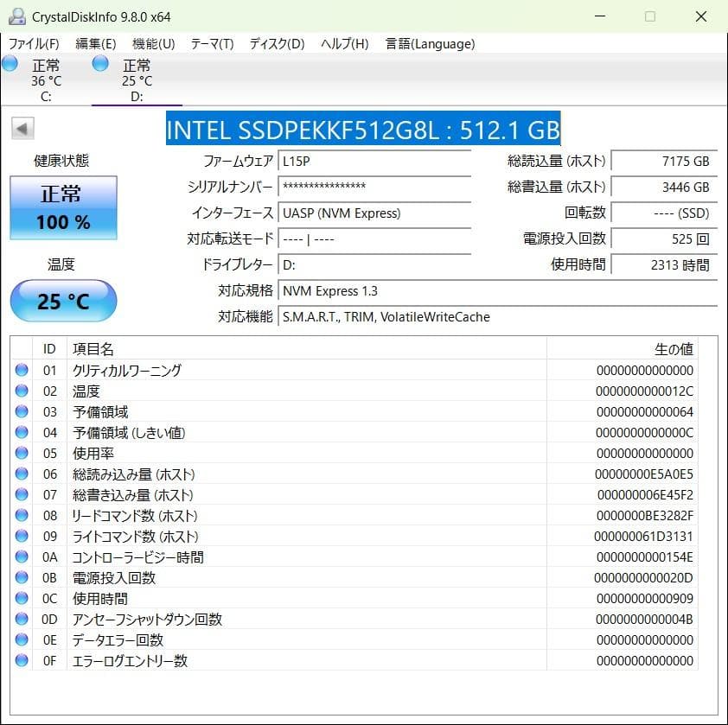Select row text コントローラービジー時間
This screenshot has height=725, width=728.
point(137,557)
